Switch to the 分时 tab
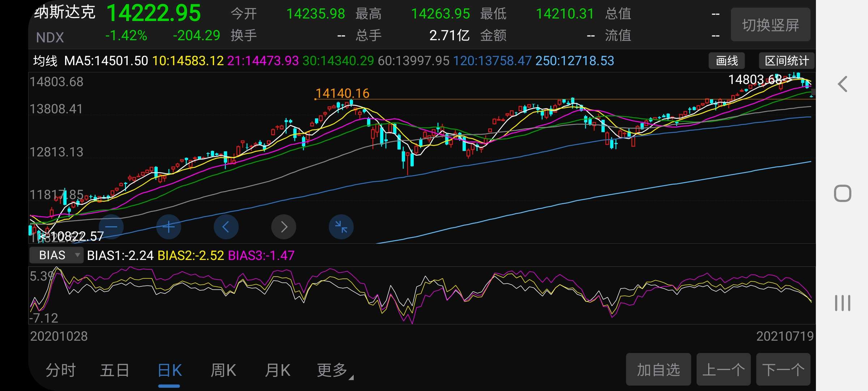 point(61,370)
